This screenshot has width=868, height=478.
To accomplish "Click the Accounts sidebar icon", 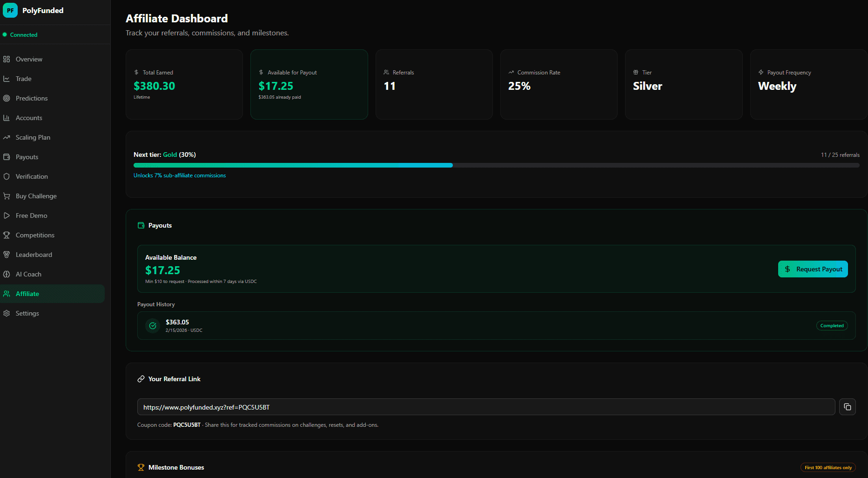I will click(x=7, y=118).
